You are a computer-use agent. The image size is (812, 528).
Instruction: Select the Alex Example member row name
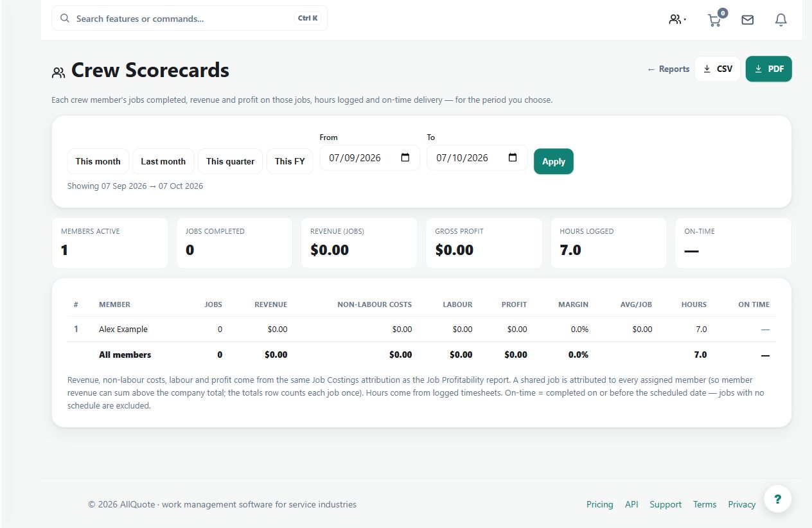point(123,329)
